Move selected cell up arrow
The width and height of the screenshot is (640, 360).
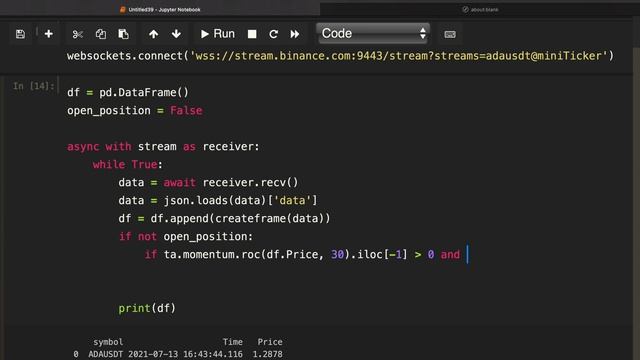point(153,34)
